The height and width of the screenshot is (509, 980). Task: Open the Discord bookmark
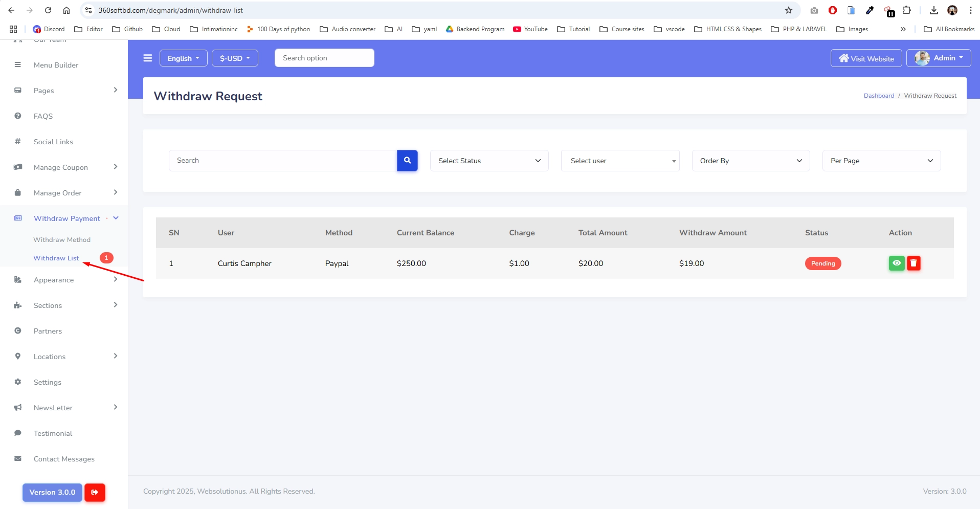coord(49,29)
